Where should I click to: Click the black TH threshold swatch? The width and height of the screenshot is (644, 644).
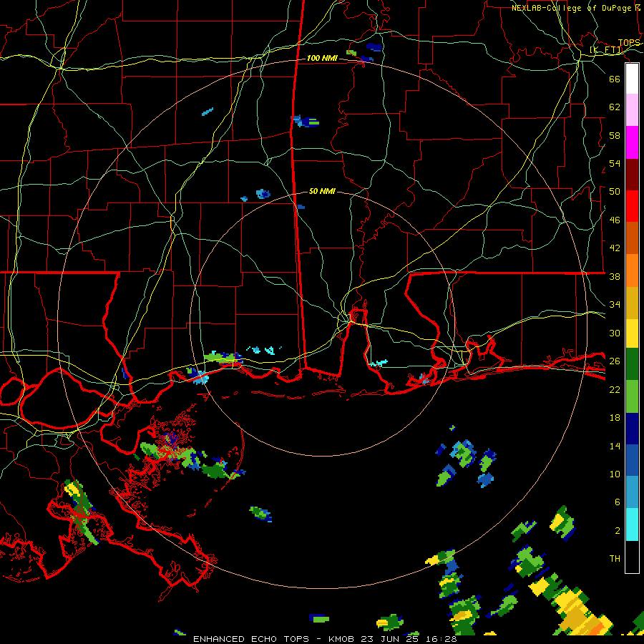pos(632,557)
